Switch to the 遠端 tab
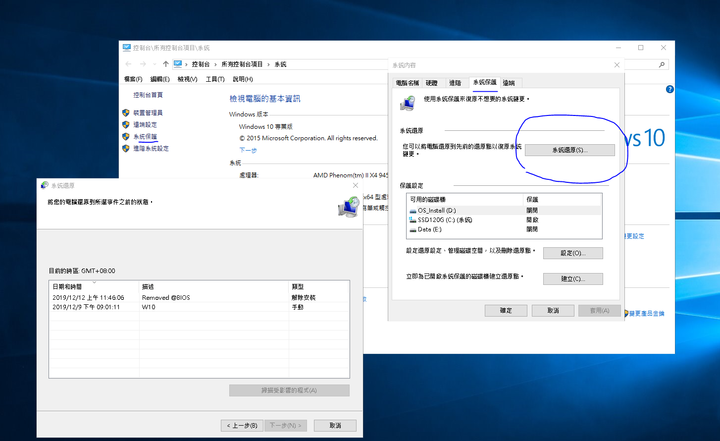Screen dimensions: 720x441 tap(509, 83)
